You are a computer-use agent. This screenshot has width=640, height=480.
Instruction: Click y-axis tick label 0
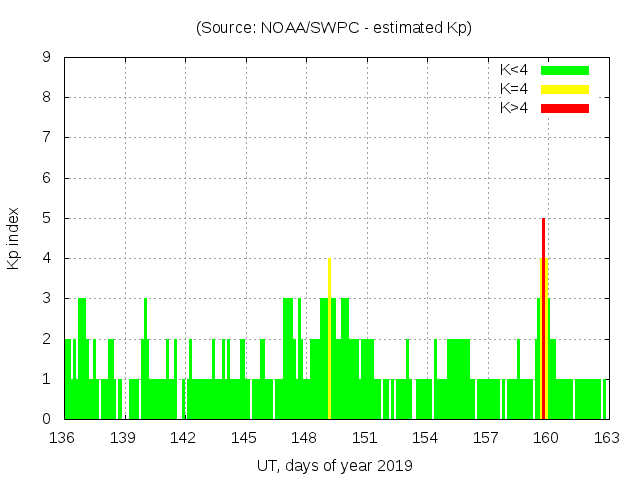point(46,419)
